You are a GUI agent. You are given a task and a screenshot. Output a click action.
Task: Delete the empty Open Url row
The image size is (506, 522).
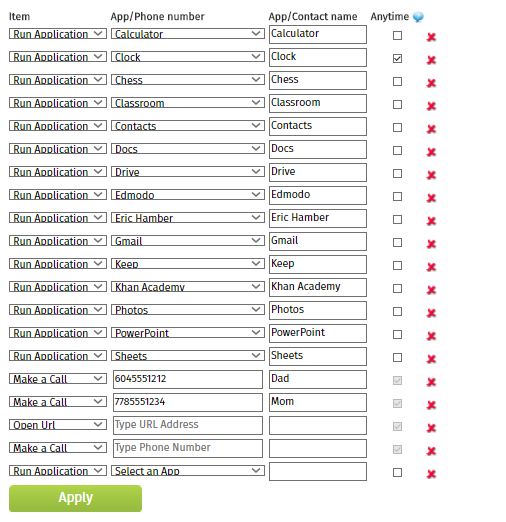(431, 428)
